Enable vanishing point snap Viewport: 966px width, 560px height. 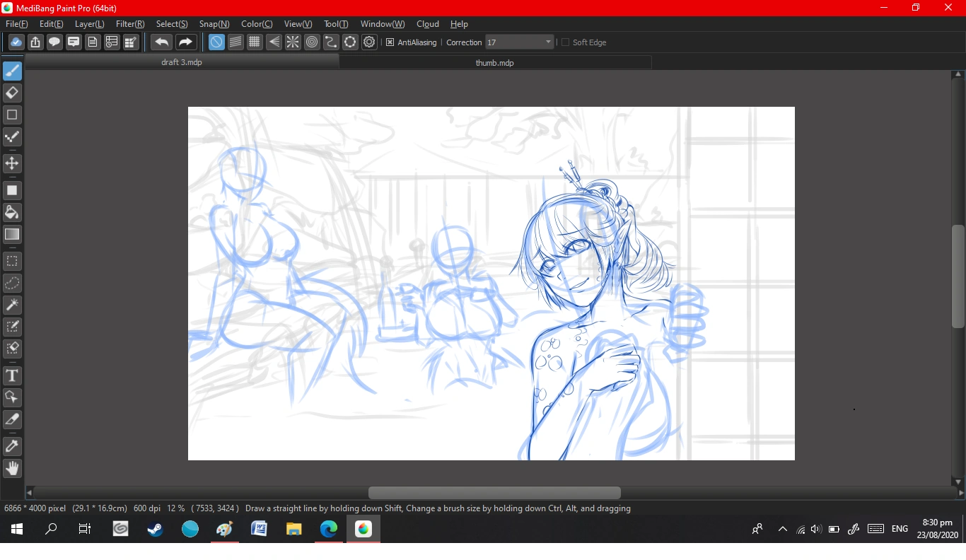(274, 42)
